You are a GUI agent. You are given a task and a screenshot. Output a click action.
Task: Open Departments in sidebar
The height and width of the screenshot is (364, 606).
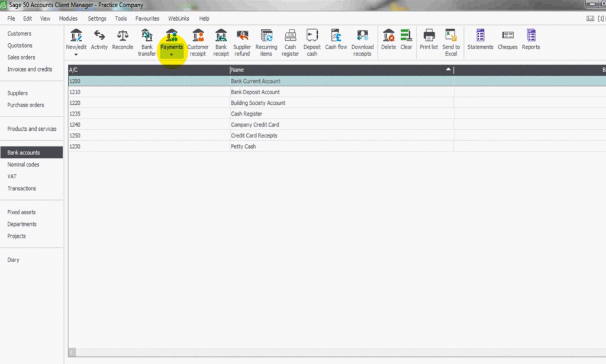click(22, 224)
